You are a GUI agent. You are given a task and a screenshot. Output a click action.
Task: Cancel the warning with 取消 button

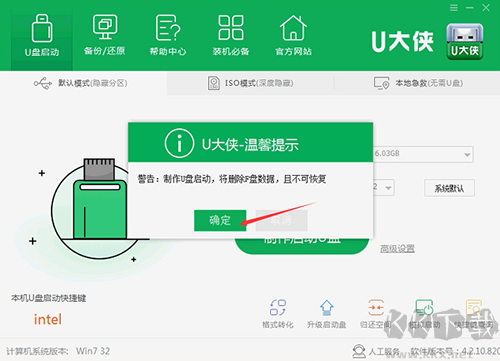(x=281, y=220)
